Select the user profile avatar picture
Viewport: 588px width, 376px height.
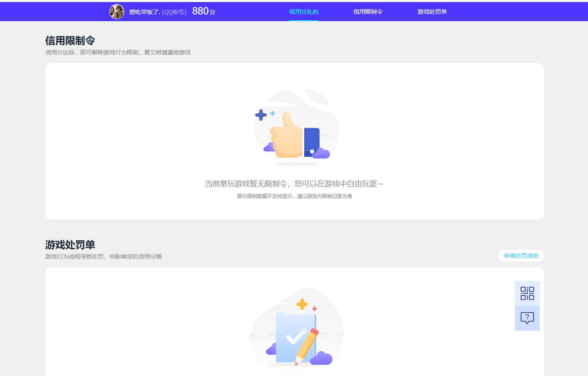click(117, 11)
